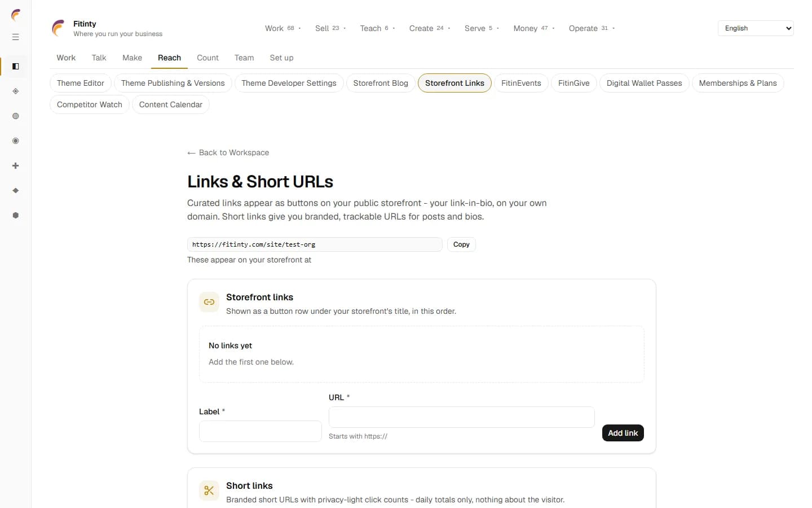Viewport: 812px width, 508px height.
Task: Select the Reach tab
Action: click(x=169, y=58)
